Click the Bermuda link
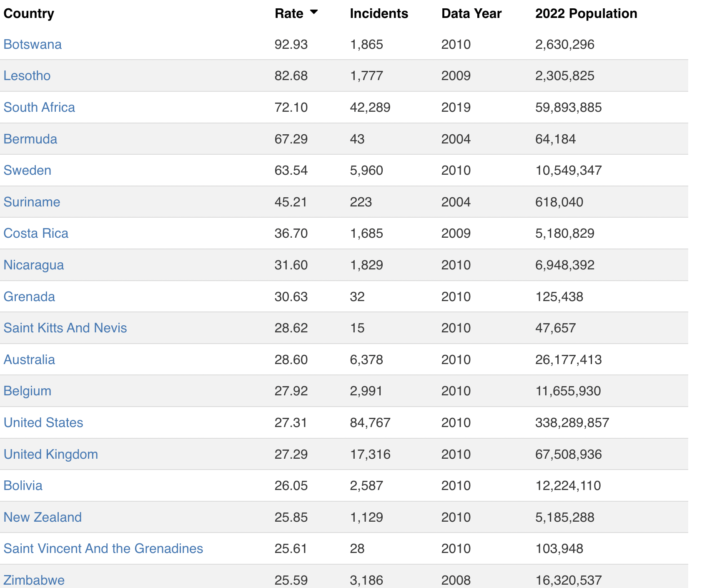Screen dimensions: 712x588 click(30, 139)
